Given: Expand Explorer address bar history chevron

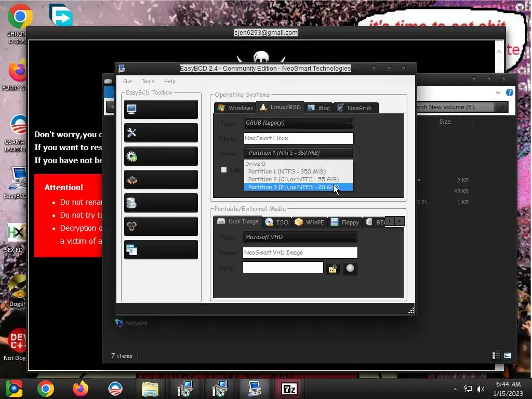Looking at the screenshot, I should click(498, 92).
